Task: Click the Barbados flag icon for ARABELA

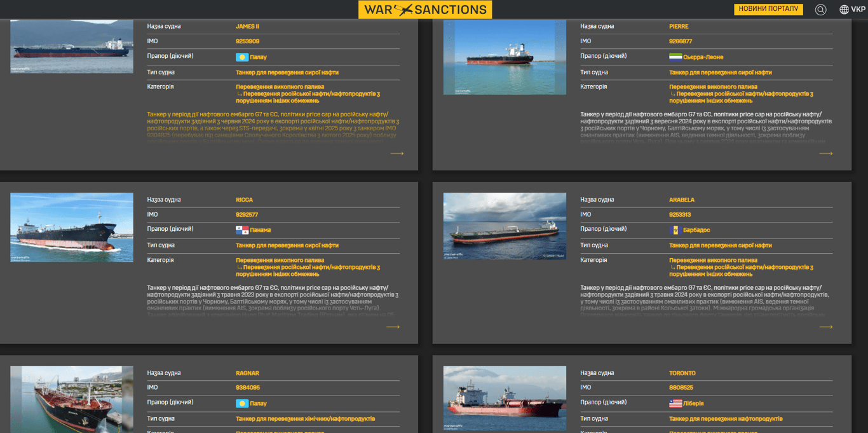Action: [x=675, y=230]
